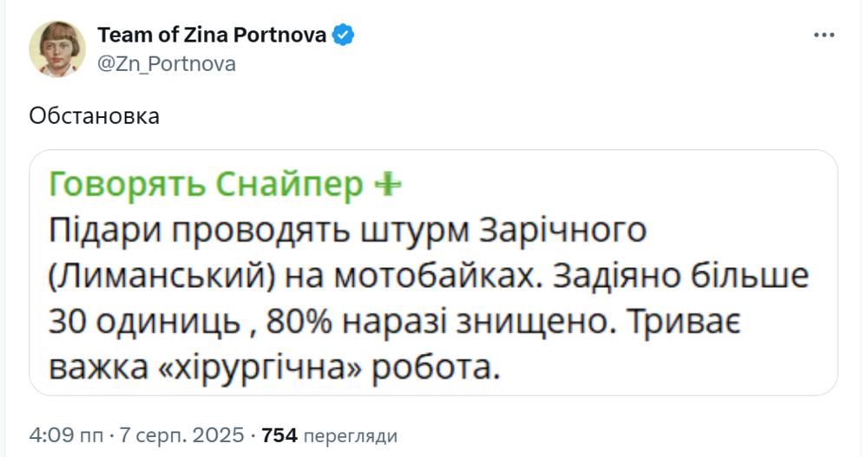Click the words 30 одиниць in quote
This screenshot has height=457, width=868.
pyautogui.click(x=144, y=323)
